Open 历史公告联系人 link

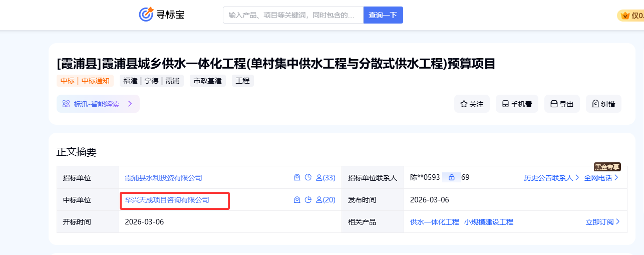pos(551,178)
